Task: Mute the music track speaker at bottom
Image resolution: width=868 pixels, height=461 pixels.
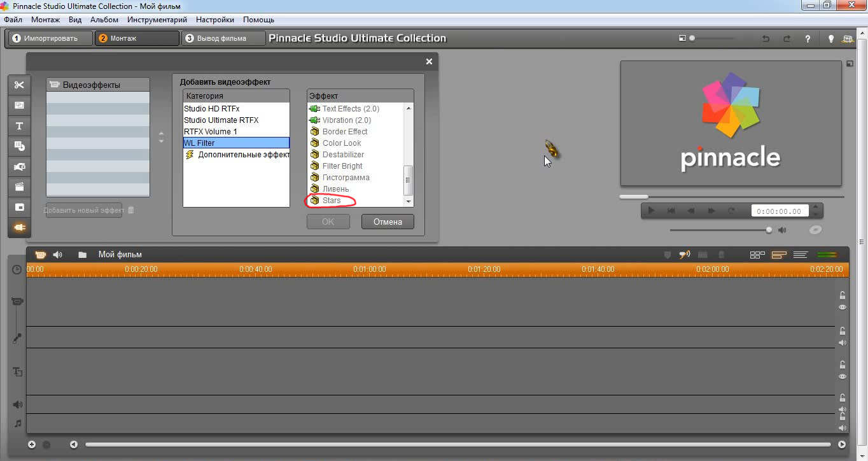Action: (843, 428)
